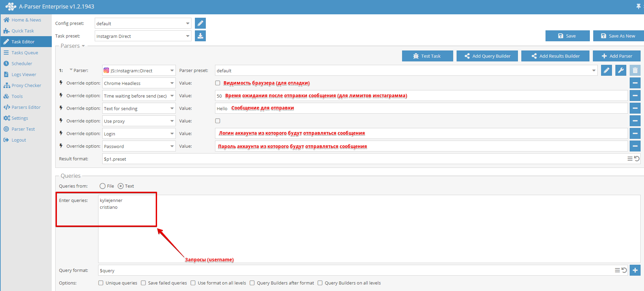This screenshot has height=291, width=644.
Task: Remove the Chrome Headless override with minus button
Action: coord(635,83)
